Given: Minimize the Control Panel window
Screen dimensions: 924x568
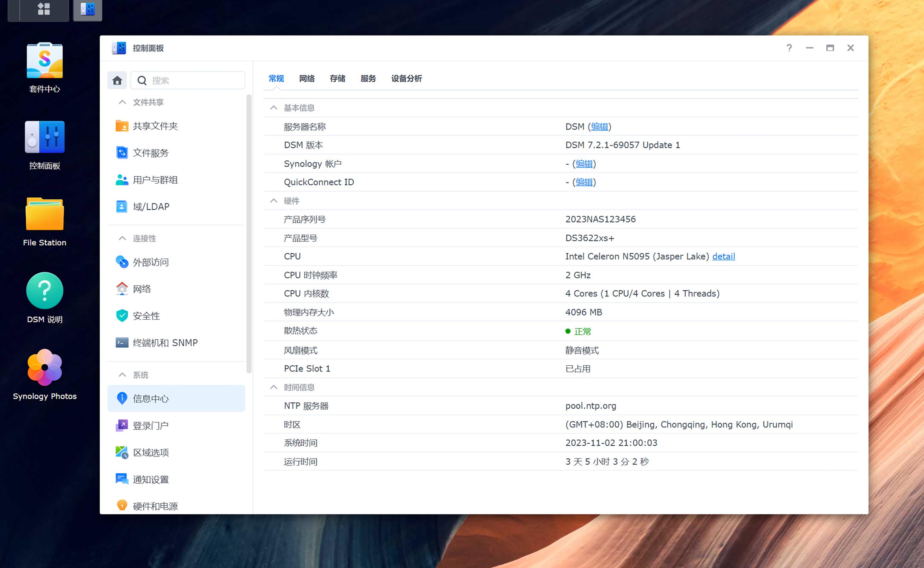Looking at the screenshot, I should point(809,48).
